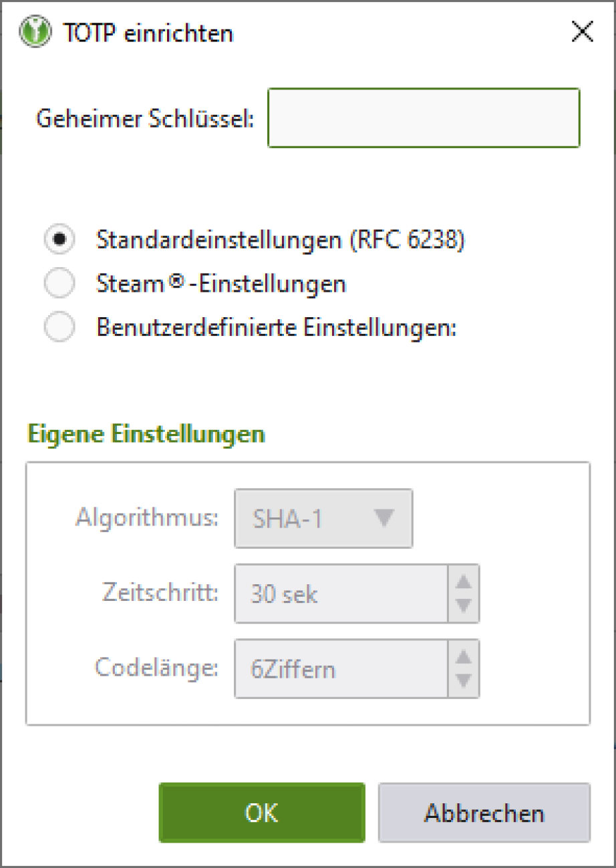Close the TOTP einrichten dialog
This screenshot has width=616, height=868.
coord(583,31)
